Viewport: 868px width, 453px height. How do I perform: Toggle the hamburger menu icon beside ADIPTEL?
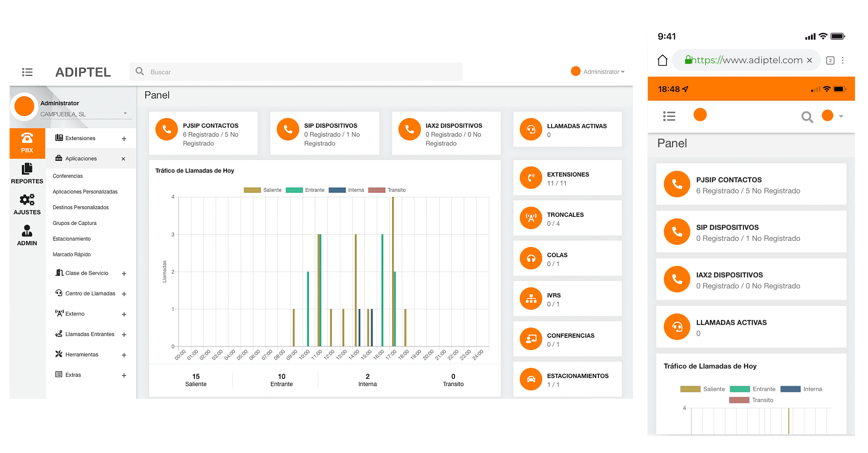pyautogui.click(x=27, y=72)
